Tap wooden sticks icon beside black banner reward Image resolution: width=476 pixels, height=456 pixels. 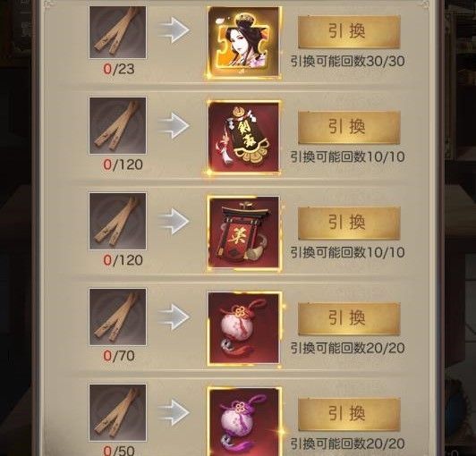pyautogui.click(x=117, y=125)
